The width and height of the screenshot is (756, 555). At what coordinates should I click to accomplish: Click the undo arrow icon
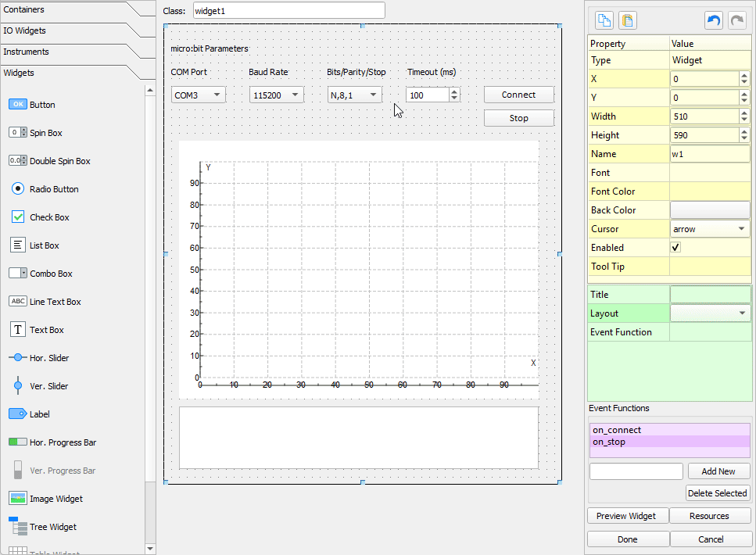pyautogui.click(x=714, y=20)
